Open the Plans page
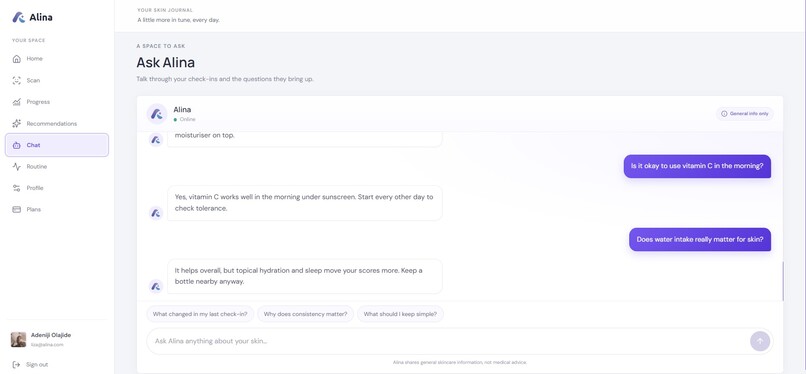The height and width of the screenshot is (374, 806). [x=57, y=210]
